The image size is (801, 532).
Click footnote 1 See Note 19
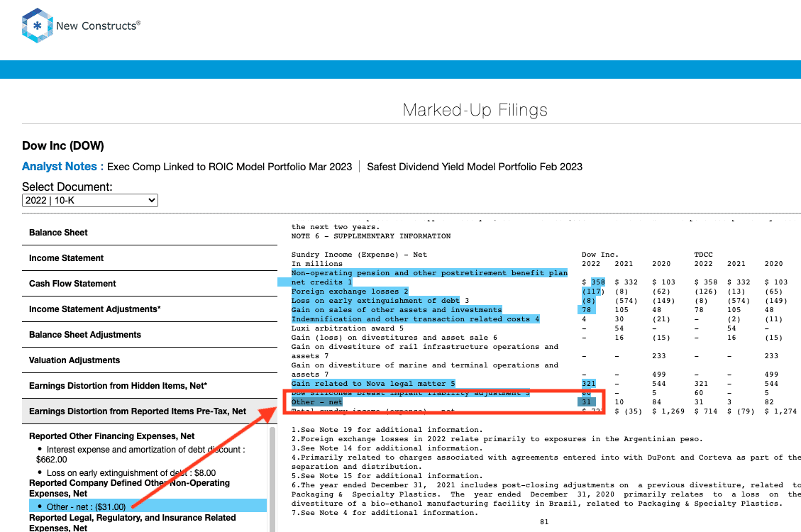coord(387,430)
